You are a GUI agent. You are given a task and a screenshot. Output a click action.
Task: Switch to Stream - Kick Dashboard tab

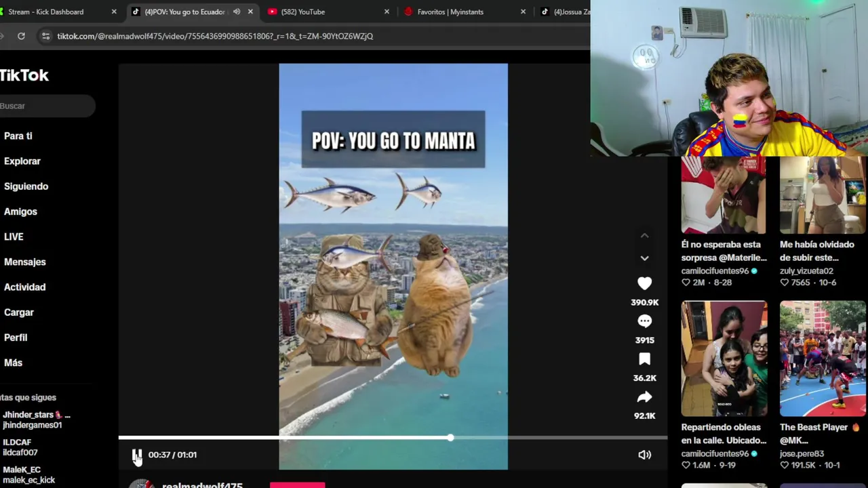[46, 12]
